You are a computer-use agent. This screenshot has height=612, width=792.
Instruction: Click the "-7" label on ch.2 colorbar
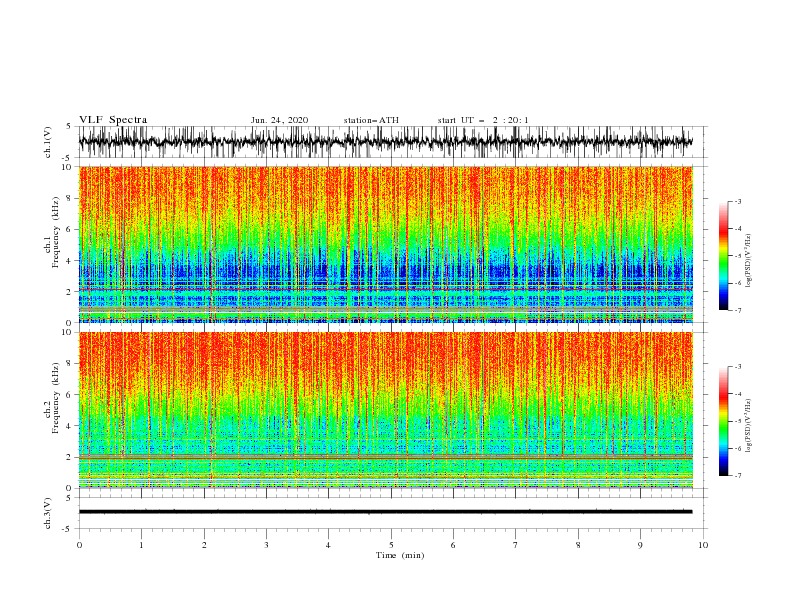[x=737, y=475]
